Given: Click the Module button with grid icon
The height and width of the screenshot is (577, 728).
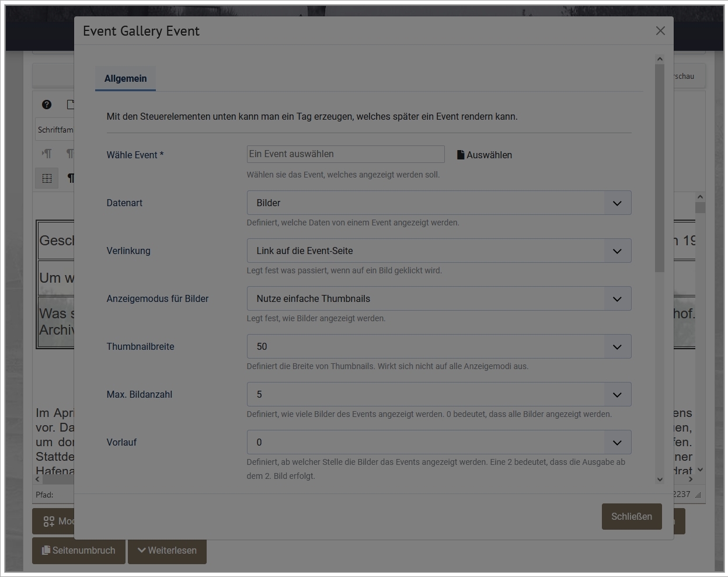Looking at the screenshot, I should click(x=54, y=521).
